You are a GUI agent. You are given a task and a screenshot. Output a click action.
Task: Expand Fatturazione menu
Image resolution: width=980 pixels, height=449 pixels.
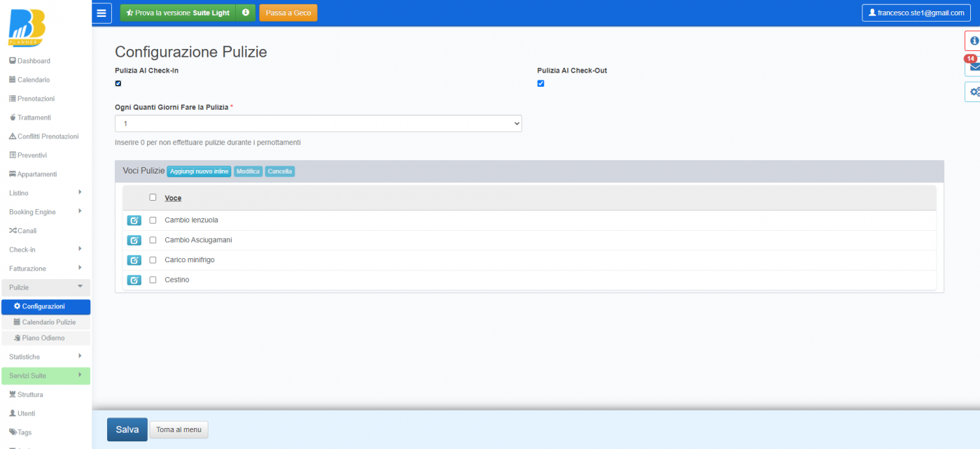tap(45, 269)
